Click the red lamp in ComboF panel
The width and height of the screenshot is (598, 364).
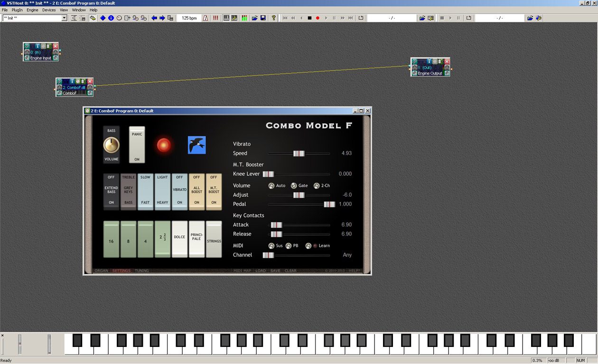(x=164, y=145)
